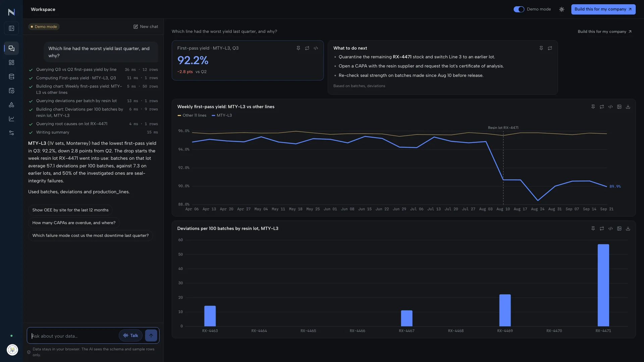Pin the First-pass yield card
The height and width of the screenshot is (362, 644).
tap(298, 48)
